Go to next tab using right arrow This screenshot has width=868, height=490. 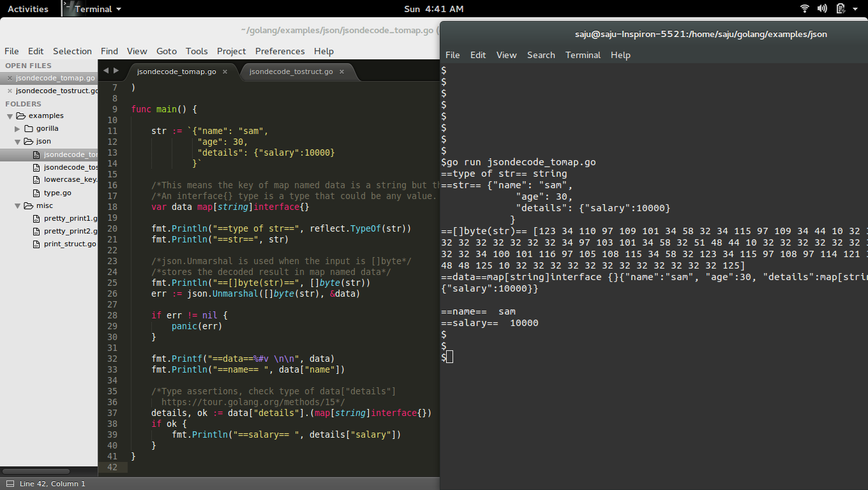pyautogui.click(x=116, y=71)
